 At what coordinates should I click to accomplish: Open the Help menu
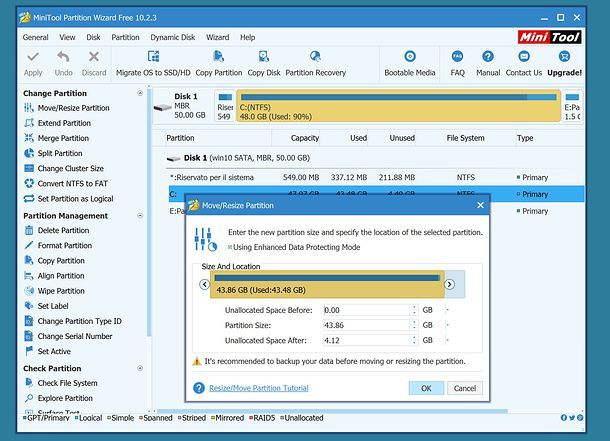click(247, 38)
